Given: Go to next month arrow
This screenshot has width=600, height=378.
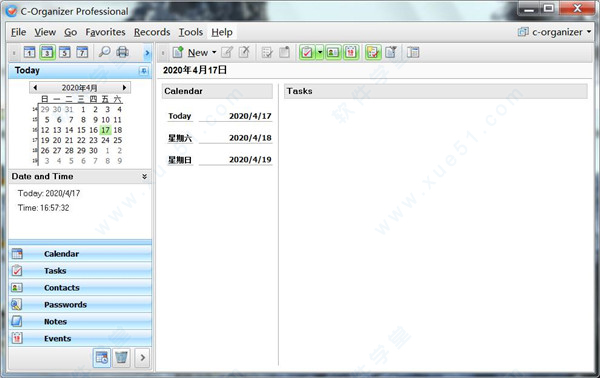Looking at the screenshot, I should pyautogui.click(x=124, y=88).
